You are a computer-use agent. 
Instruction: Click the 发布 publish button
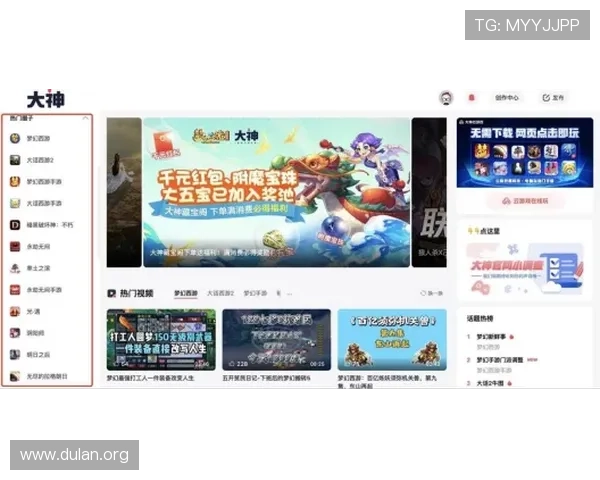coord(554,98)
